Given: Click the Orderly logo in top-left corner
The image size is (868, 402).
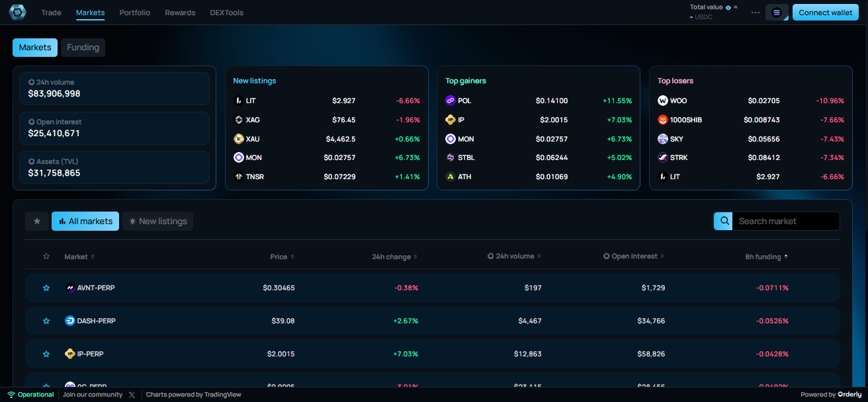Looking at the screenshot, I should pos(17,12).
